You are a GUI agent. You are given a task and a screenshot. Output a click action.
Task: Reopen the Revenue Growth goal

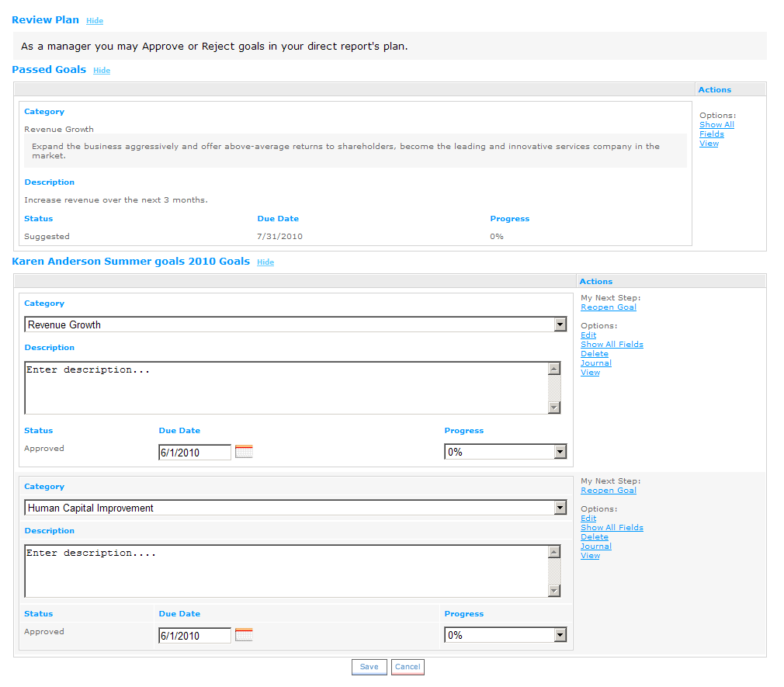609,307
